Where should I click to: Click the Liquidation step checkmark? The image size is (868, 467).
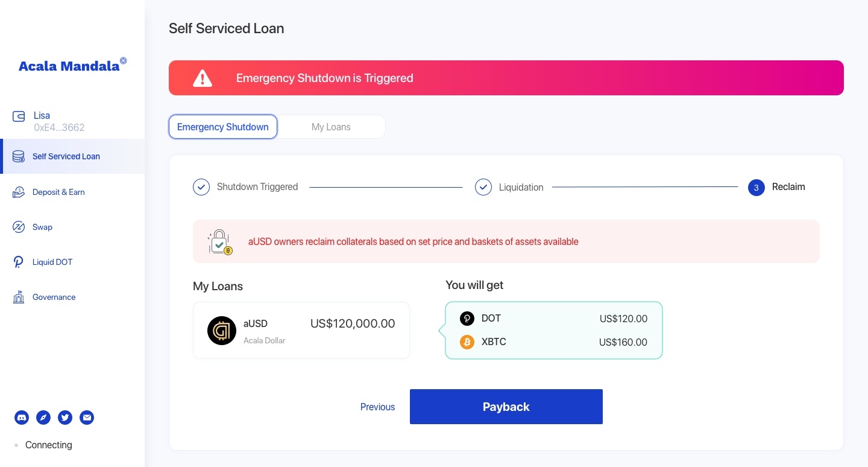coord(483,187)
